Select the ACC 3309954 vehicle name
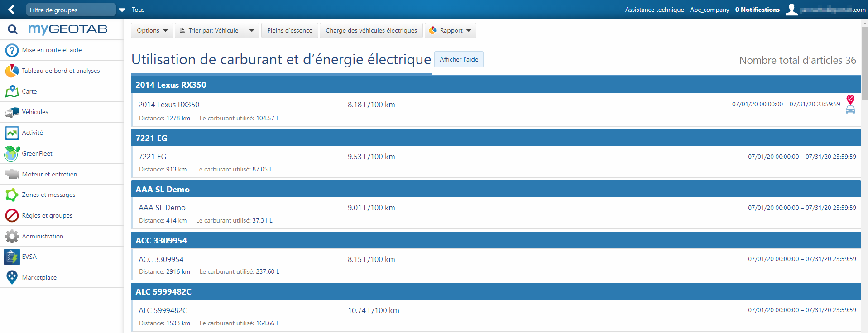Image resolution: width=868 pixels, height=333 pixels. (161, 259)
